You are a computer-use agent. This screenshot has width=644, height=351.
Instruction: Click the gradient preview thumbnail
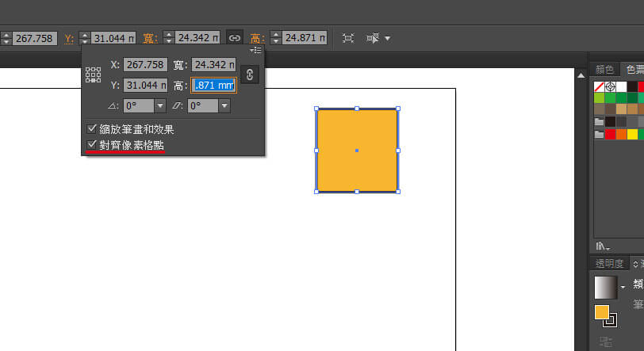click(x=605, y=287)
